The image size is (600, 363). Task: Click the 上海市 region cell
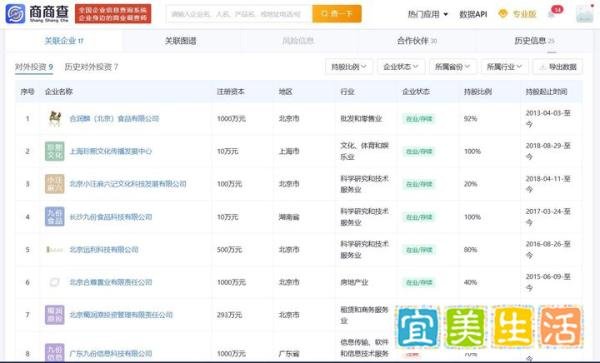[x=289, y=151]
